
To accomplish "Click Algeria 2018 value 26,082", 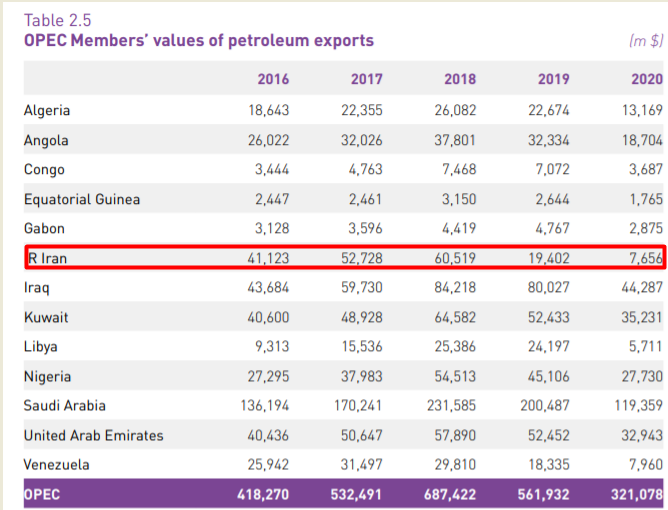I will [x=455, y=110].
